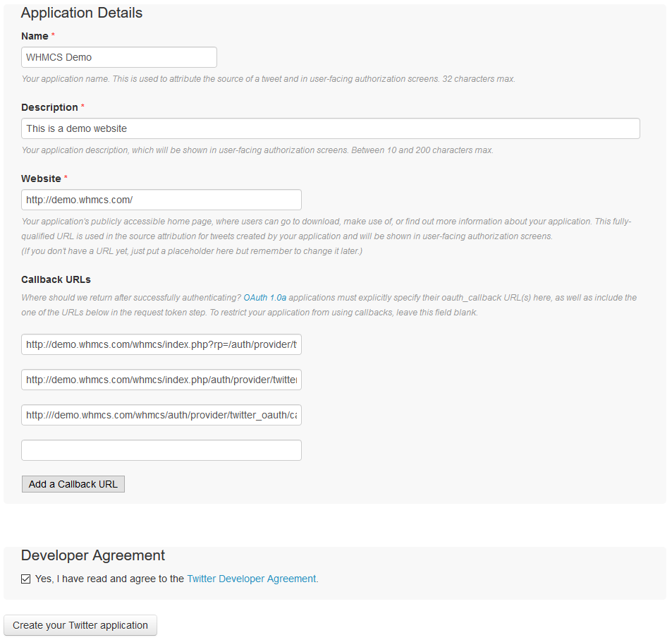The width and height of the screenshot is (672, 640).
Task: Click Create your Twitter application button
Action: (80, 625)
